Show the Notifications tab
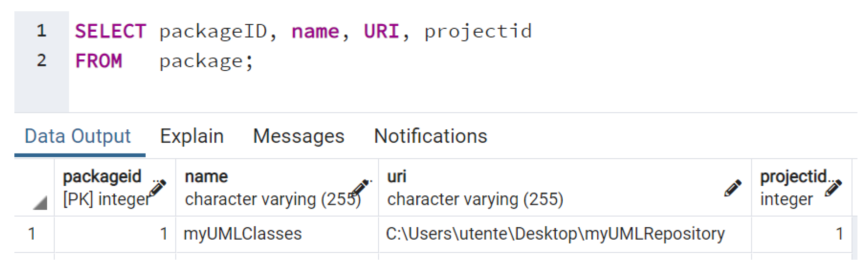Screen dimensions: 868x272 [431, 136]
